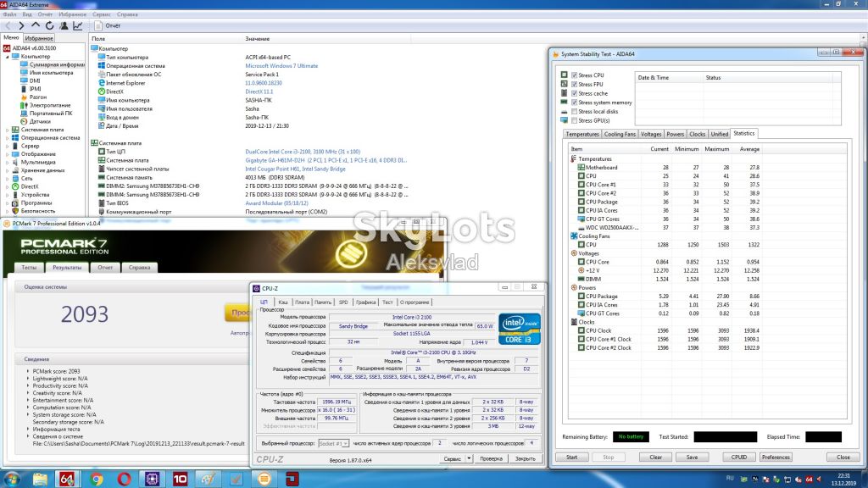The height and width of the screenshot is (488, 868).
Task: Open the Отчёт report toolbar button
Action: pos(108,25)
